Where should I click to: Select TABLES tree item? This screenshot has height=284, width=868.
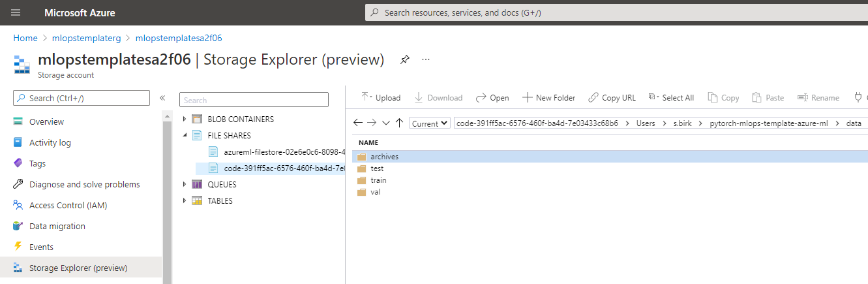pyautogui.click(x=220, y=201)
